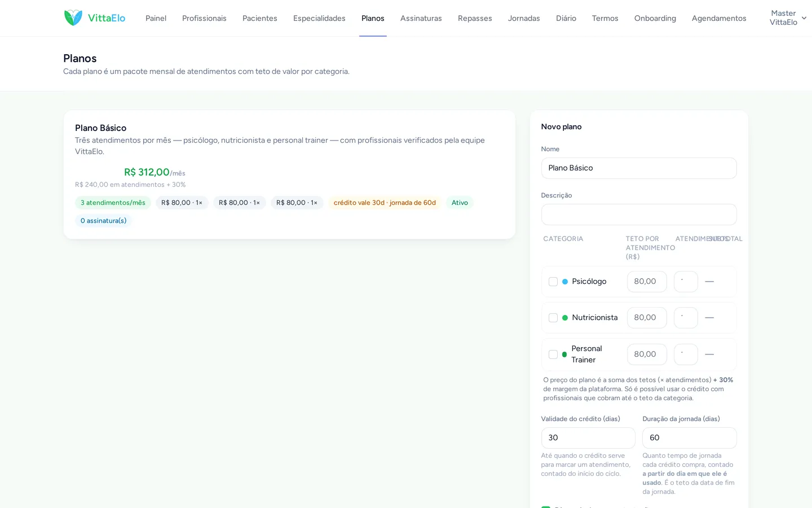Focus the empty Descrição input field

639,214
